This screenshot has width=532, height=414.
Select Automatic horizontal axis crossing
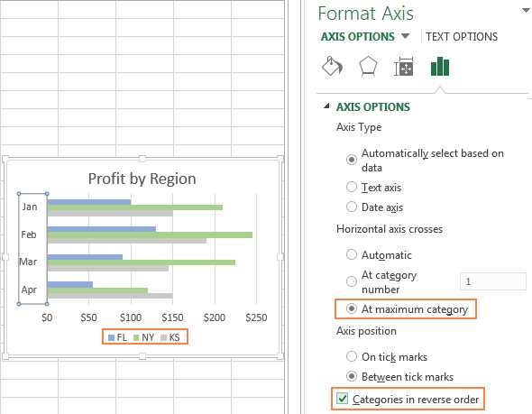point(352,254)
